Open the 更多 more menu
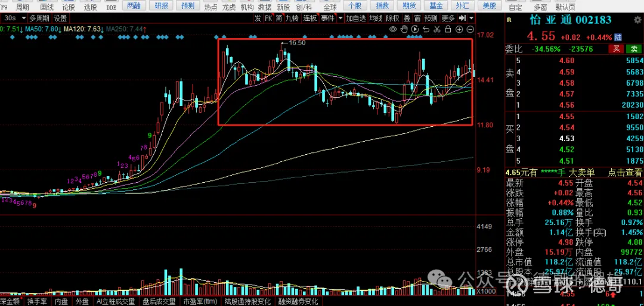This screenshot has height=306, width=644. click(448, 18)
